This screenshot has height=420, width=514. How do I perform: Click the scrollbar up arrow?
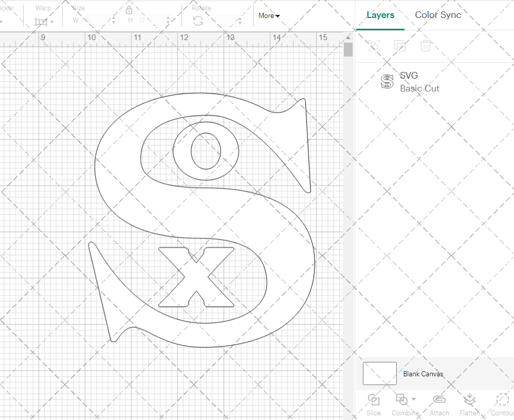348,38
